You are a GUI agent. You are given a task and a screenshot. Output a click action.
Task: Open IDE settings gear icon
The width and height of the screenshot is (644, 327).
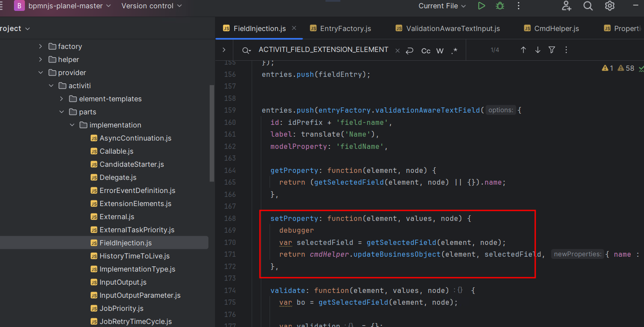coord(609,6)
